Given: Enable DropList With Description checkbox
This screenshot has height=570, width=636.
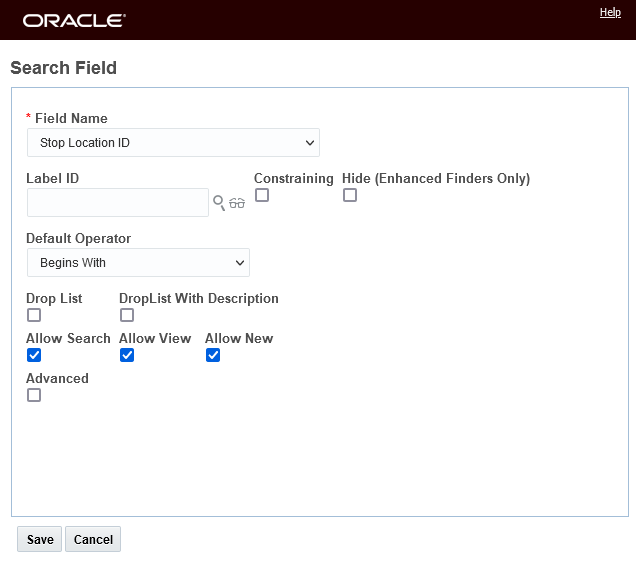Looking at the screenshot, I should 127,315.
